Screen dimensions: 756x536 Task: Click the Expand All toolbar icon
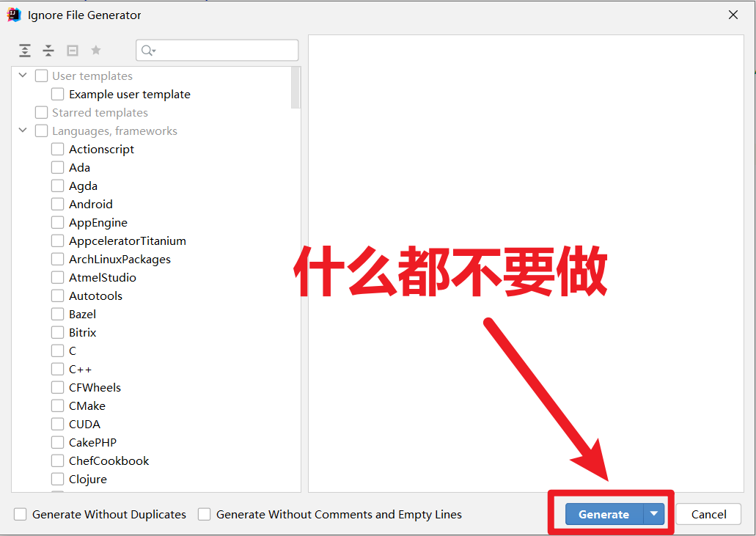click(25, 50)
